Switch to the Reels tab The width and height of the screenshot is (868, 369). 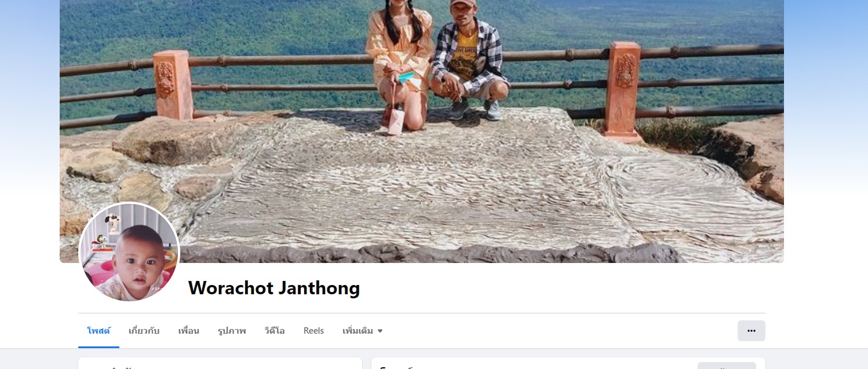313,331
